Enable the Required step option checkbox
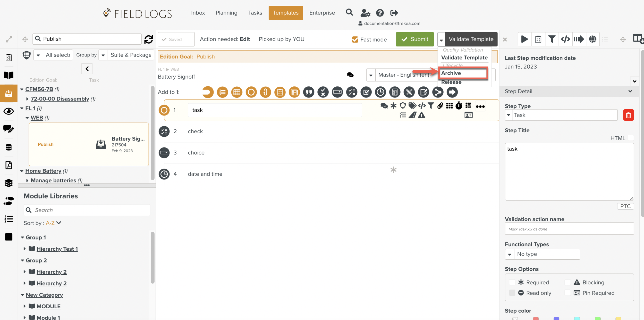 click(512, 282)
